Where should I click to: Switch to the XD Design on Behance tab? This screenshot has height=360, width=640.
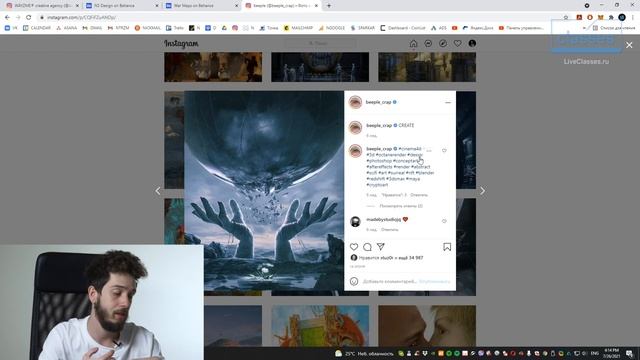[x=122, y=6]
